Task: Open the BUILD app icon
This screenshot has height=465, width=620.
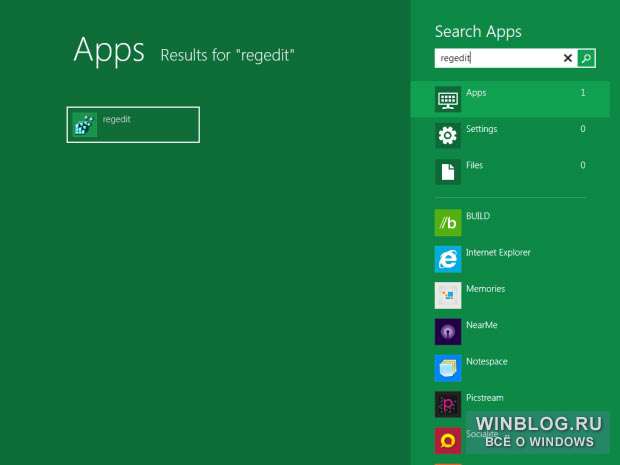Action: [448, 223]
